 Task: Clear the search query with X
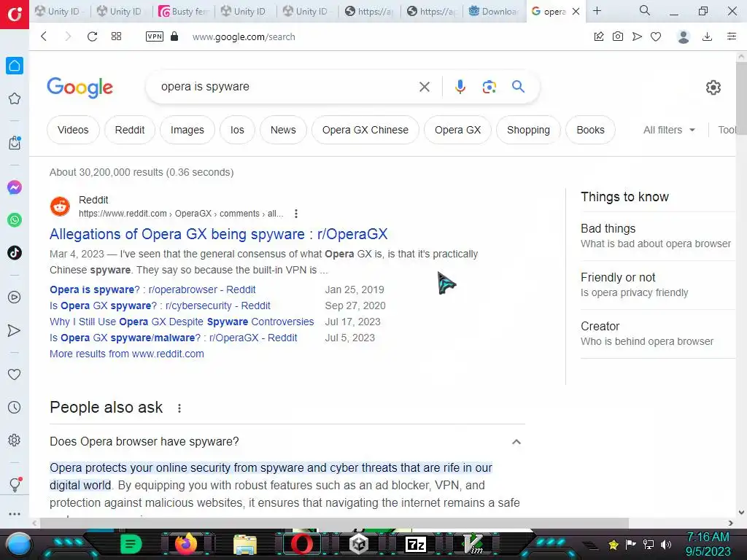coord(424,87)
